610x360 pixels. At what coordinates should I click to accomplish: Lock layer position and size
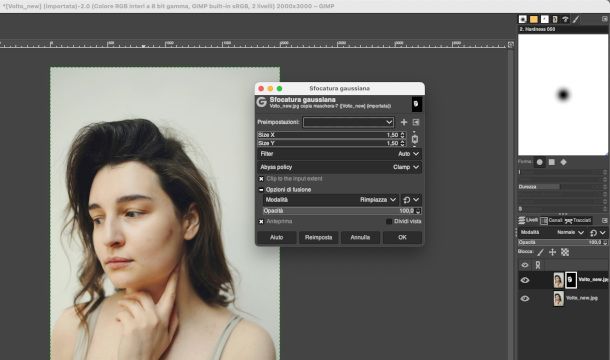(x=552, y=252)
